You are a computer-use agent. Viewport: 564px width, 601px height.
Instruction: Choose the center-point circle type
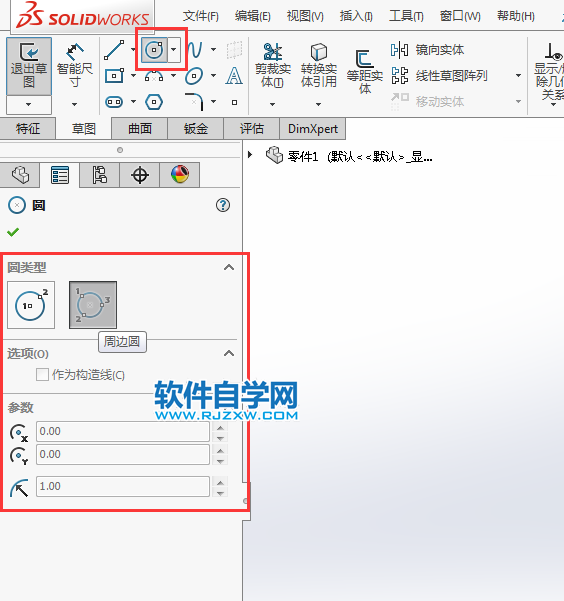pos(31,305)
